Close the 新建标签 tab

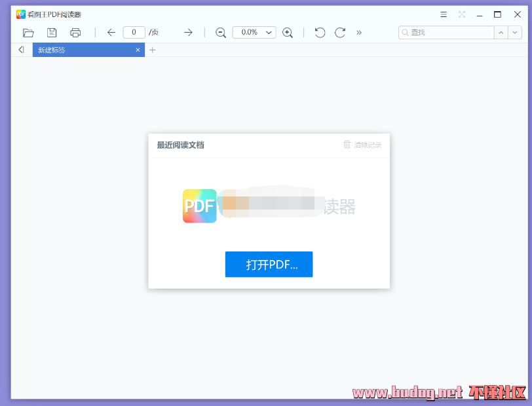click(138, 50)
